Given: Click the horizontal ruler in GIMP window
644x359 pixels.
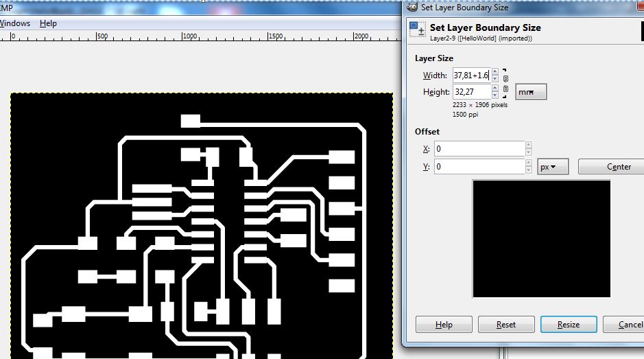Looking at the screenshot, I should pos(200,36).
